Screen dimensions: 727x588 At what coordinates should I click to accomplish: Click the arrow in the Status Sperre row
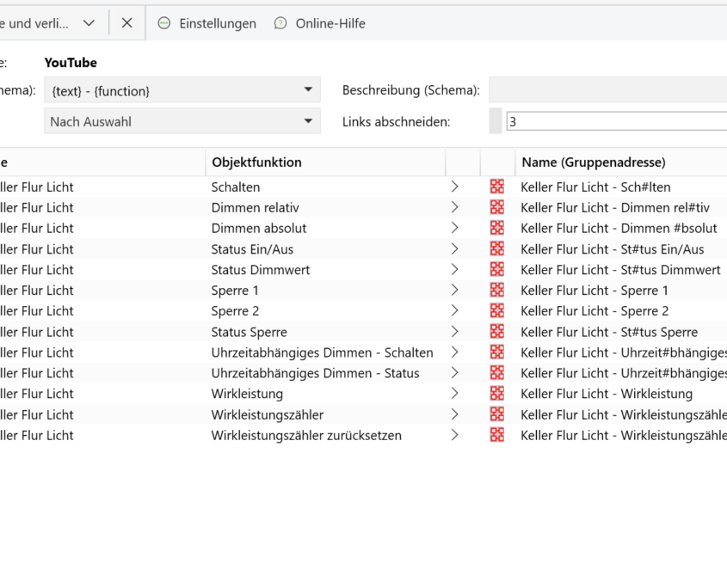[x=454, y=332]
